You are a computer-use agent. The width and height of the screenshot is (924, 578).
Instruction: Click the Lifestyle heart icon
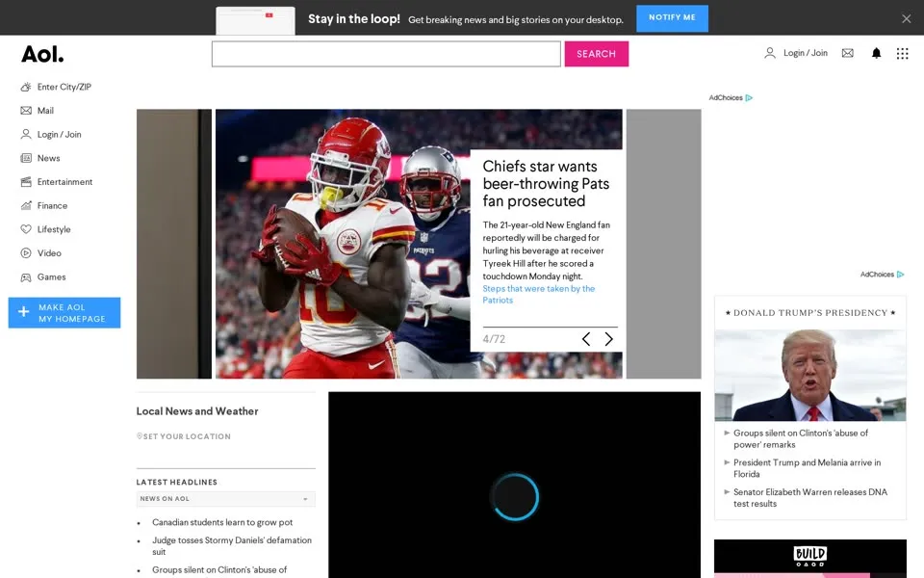(x=26, y=229)
